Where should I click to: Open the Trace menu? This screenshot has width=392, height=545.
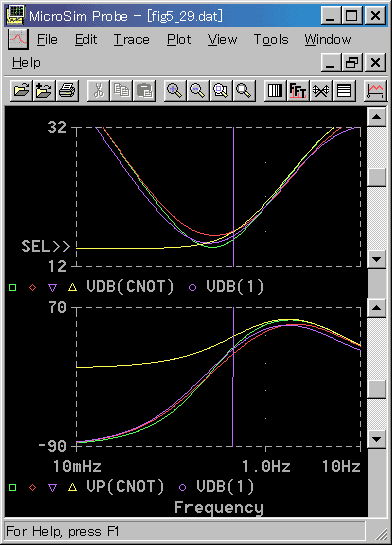tap(131, 40)
